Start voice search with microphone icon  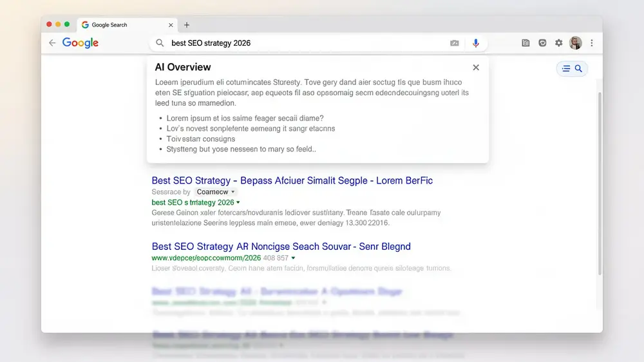coord(476,43)
